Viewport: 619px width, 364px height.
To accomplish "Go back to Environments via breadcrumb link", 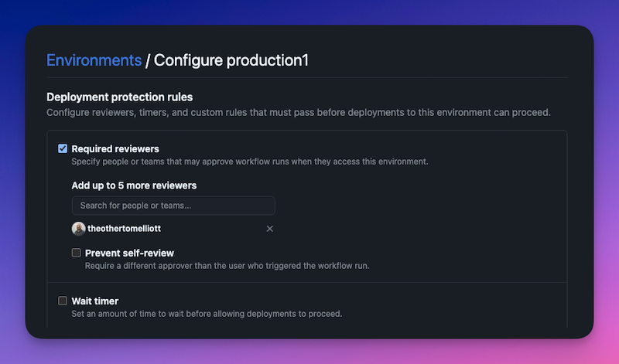I will pos(94,60).
